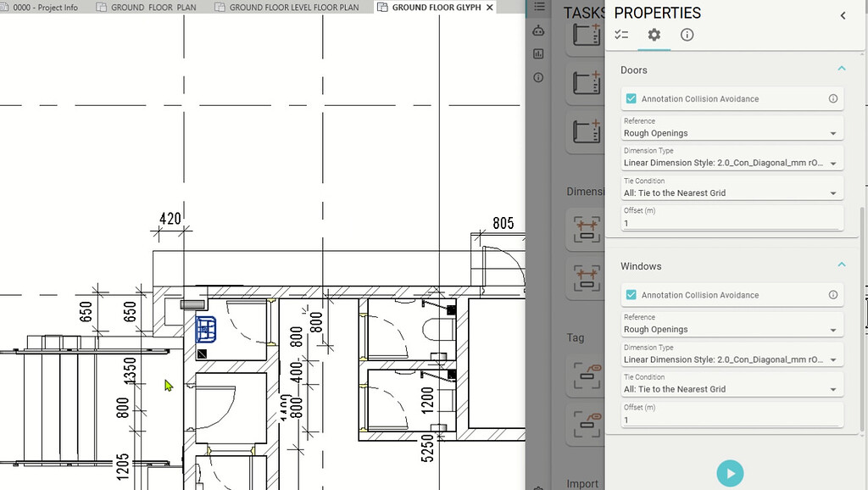The height and width of the screenshot is (490, 868).
Task: Click the Windows Offset (m) input field
Action: 731,420
